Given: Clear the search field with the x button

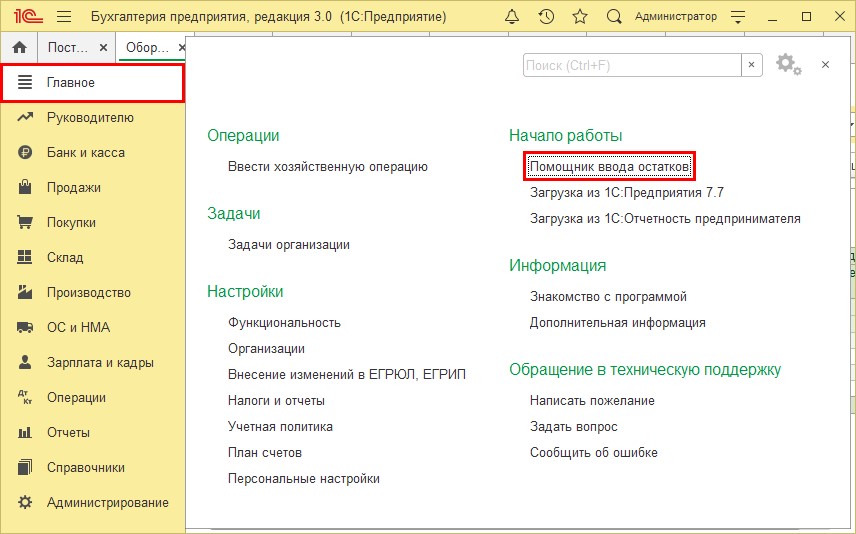Looking at the screenshot, I should click(x=751, y=65).
